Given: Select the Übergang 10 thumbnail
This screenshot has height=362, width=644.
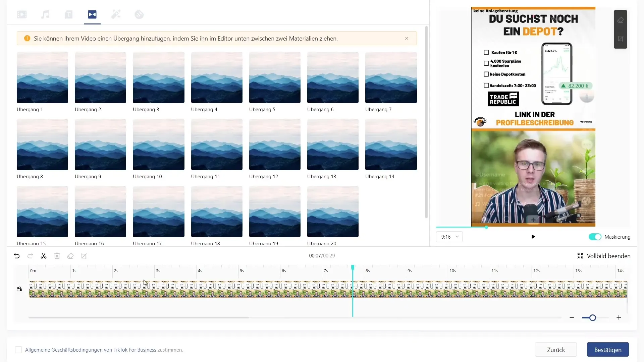Looking at the screenshot, I should pyautogui.click(x=159, y=144).
